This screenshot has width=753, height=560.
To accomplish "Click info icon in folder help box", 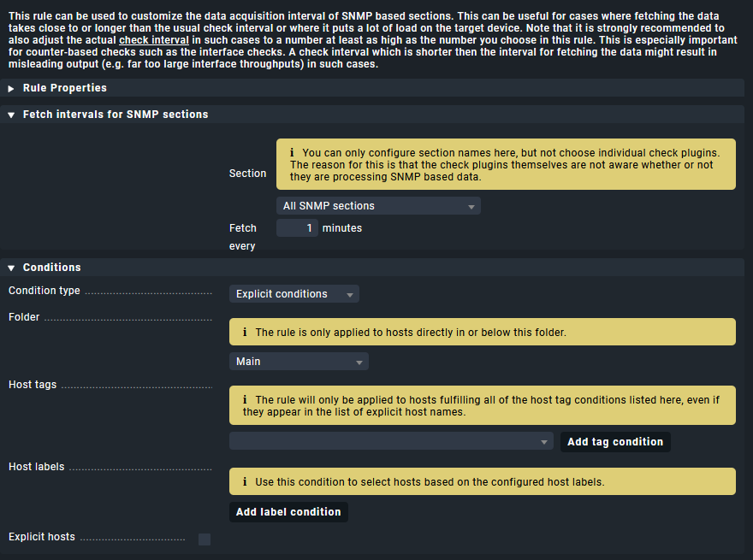I will 245,332.
